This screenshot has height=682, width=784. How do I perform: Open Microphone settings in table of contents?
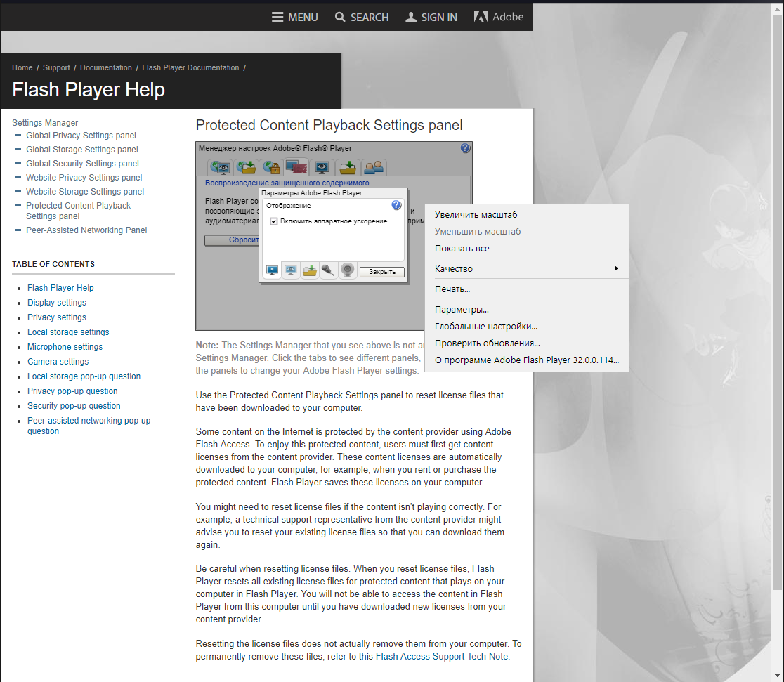point(65,347)
